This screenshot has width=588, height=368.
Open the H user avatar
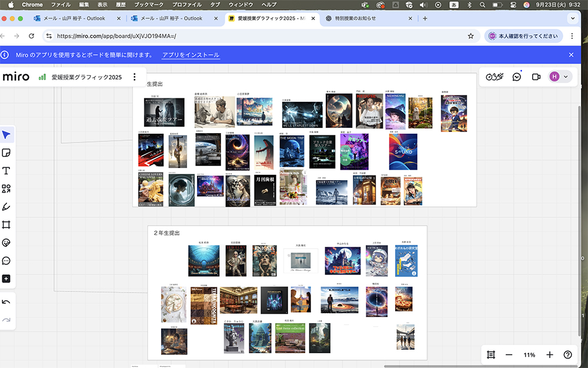click(554, 77)
